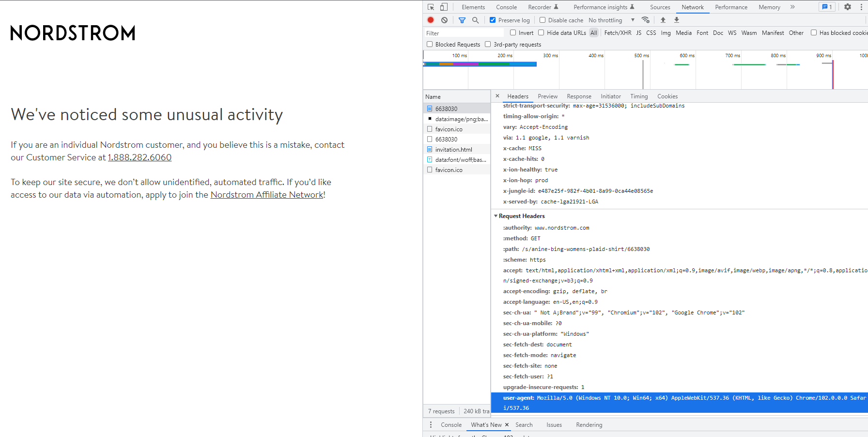The height and width of the screenshot is (437, 868).
Task: Stop recording the network log
Action: click(431, 20)
